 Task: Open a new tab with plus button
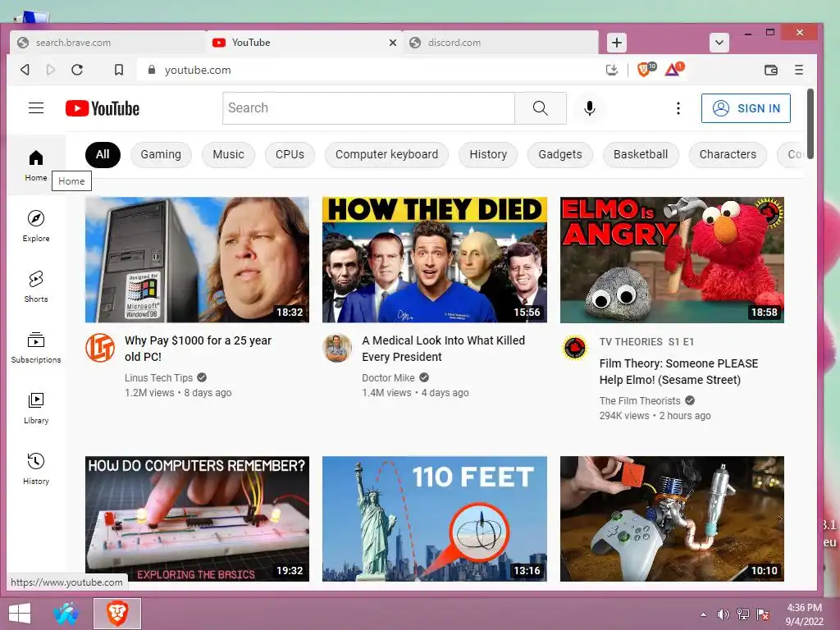tap(617, 43)
